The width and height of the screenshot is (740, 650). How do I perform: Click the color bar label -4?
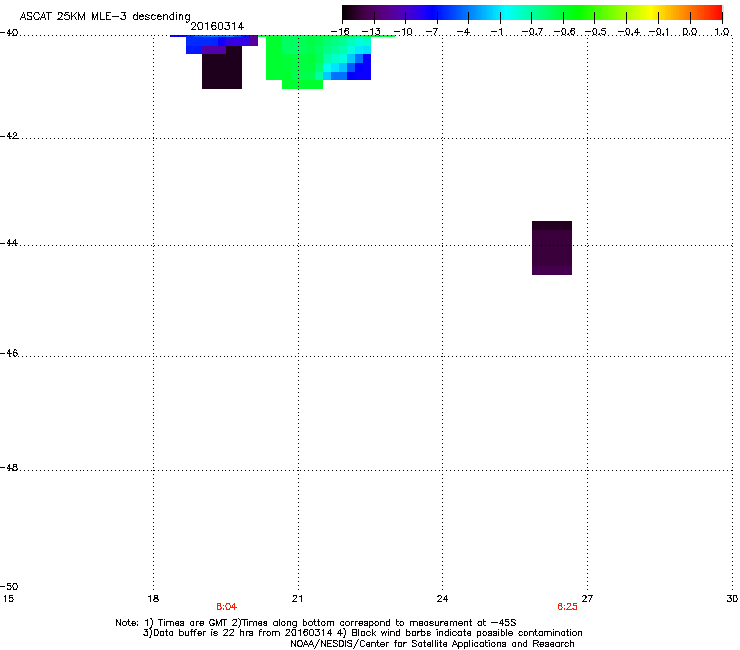(464, 32)
